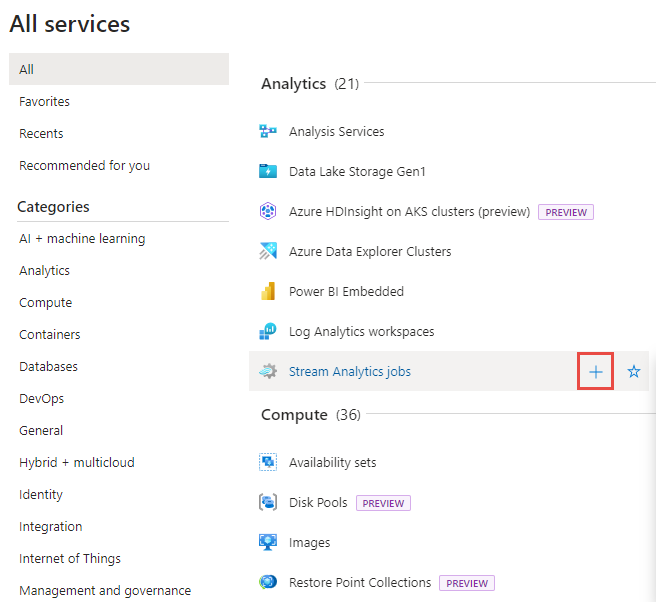Image resolution: width=656 pixels, height=602 pixels.
Task: Open Recommended for you
Action: [x=85, y=166]
